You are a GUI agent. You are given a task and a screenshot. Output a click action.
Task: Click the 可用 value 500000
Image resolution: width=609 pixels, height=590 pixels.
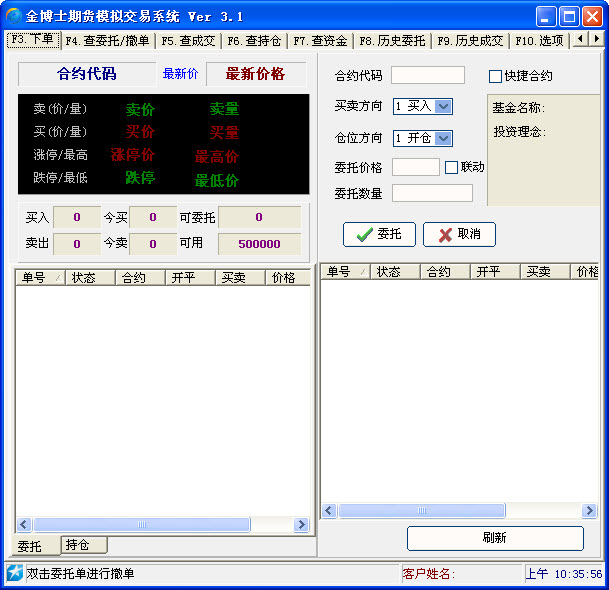pos(259,244)
